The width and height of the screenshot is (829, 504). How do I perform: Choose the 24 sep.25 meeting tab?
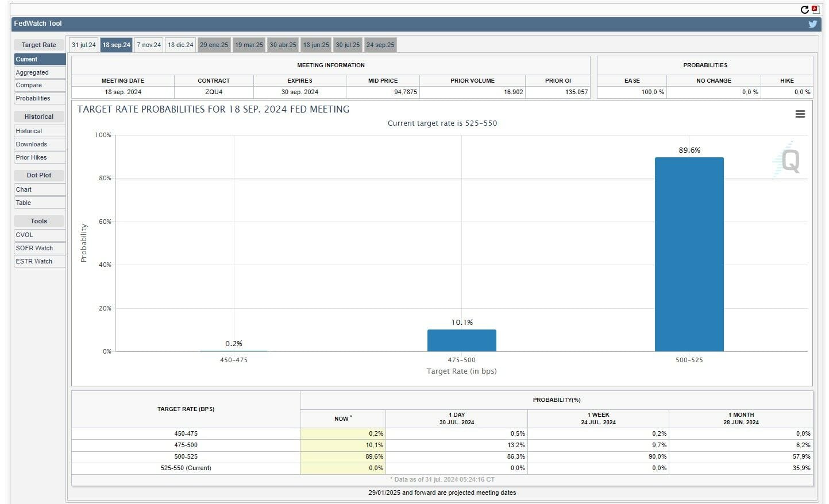(x=380, y=45)
